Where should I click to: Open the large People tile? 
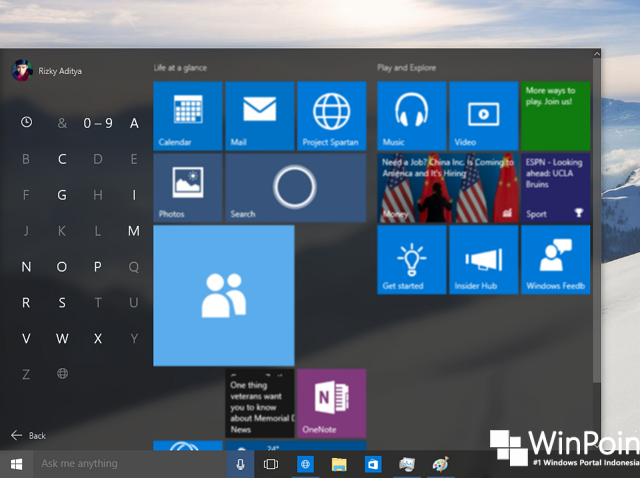coord(224,296)
